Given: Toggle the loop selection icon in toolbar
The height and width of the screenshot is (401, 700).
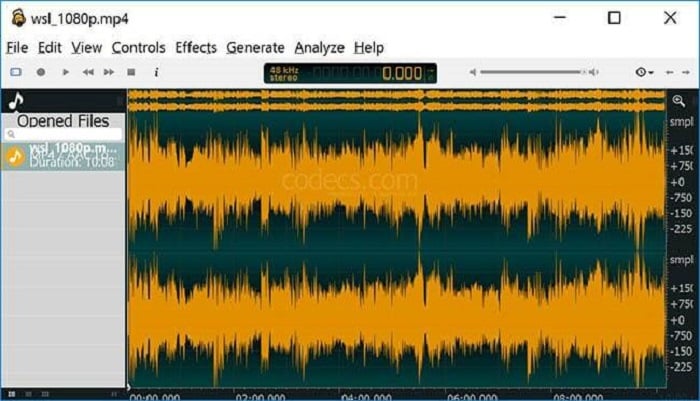Looking at the screenshot, I should point(15,72).
